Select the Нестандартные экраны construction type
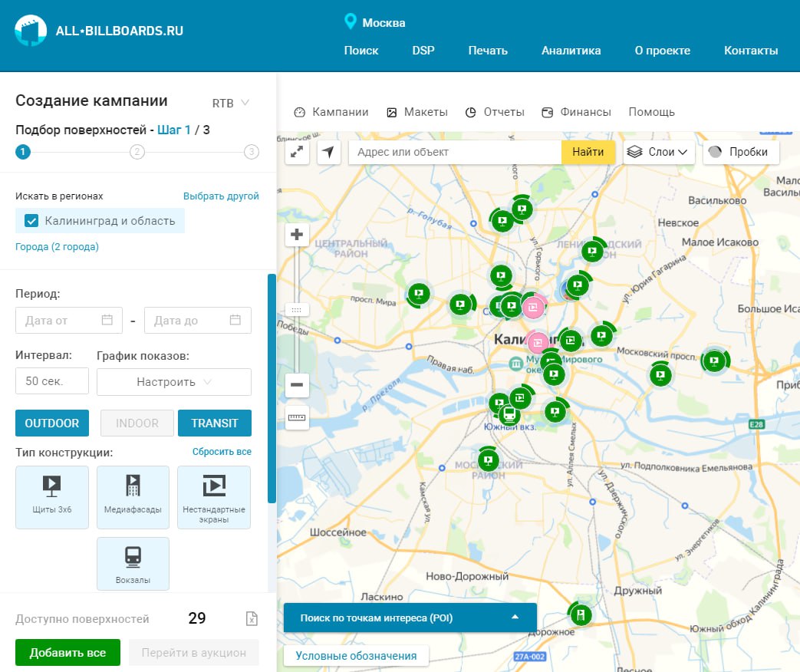The width and height of the screenshot is (800, 672). [x=214, y=497]
